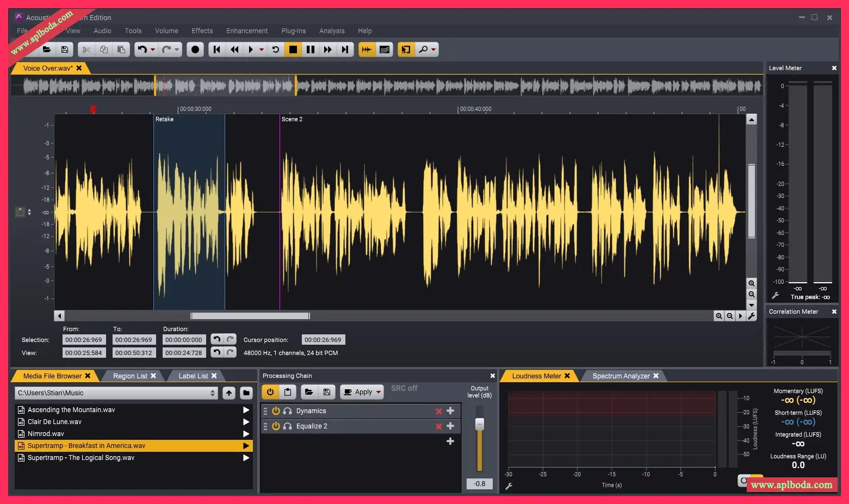Toggle loop playback

click(x=276, y=49)
